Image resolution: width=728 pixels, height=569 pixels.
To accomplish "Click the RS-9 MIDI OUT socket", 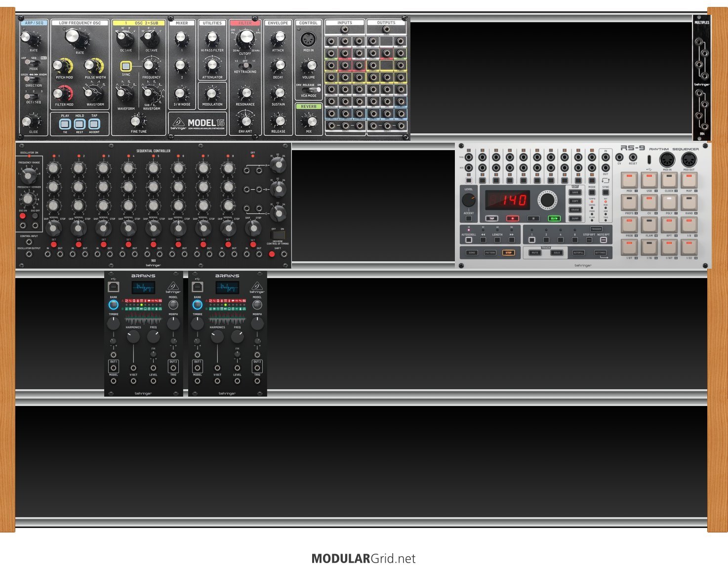I will [688, 160].
